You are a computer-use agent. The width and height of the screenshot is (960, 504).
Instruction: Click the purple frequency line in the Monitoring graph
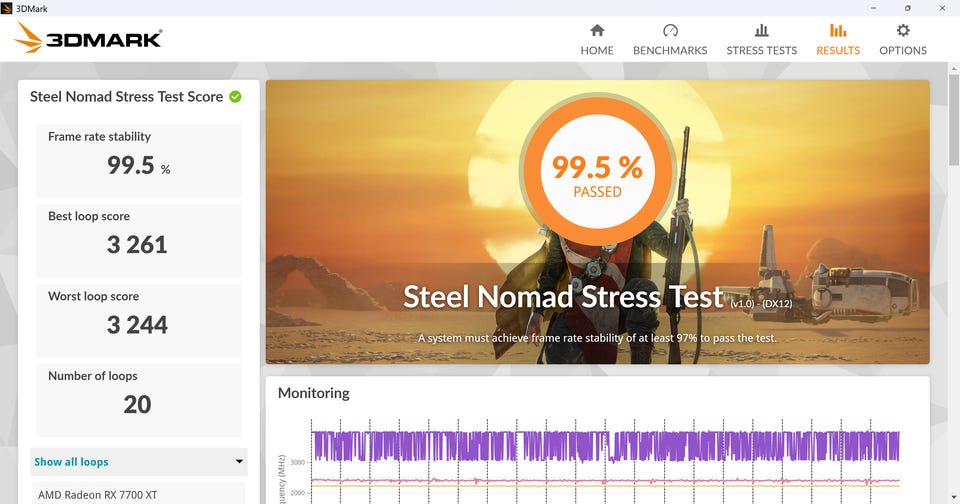[605, 446]
